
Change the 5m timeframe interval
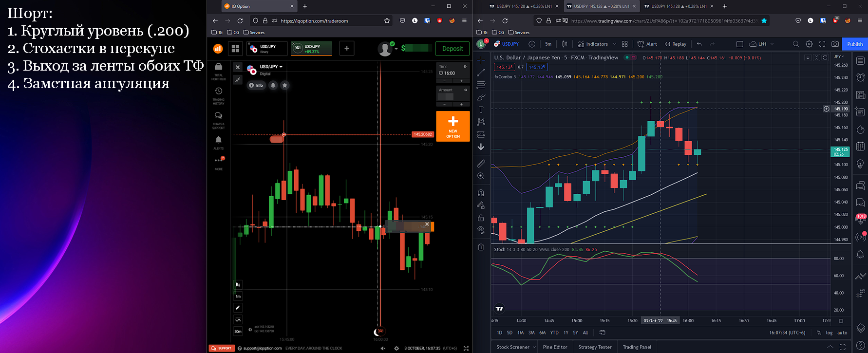click(x=548, y=44)
